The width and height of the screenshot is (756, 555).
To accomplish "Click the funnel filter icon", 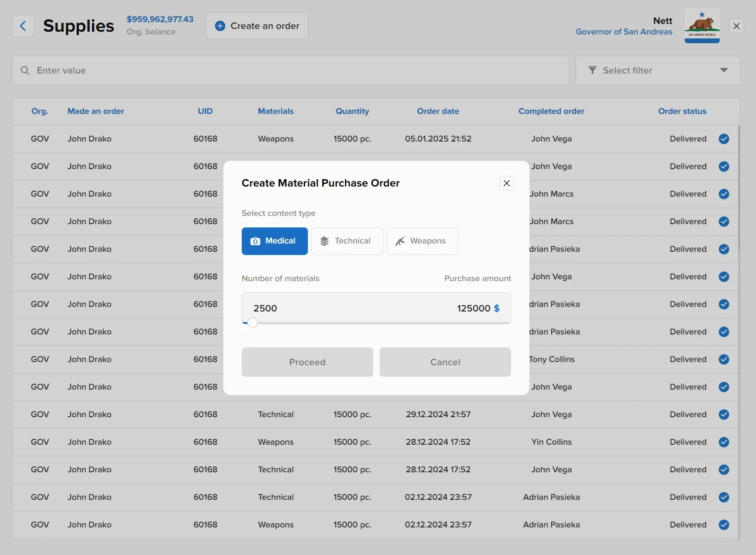I will (x=592, y=70).
